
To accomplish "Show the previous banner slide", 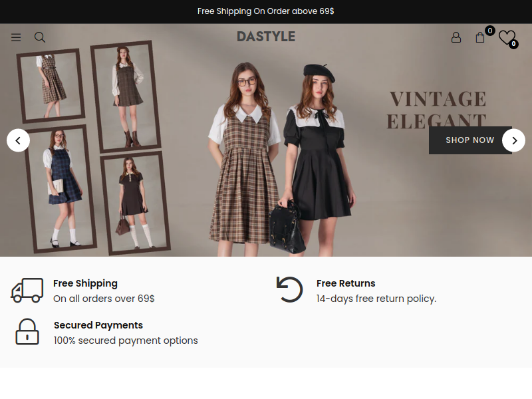I will (x=19, y=140).
